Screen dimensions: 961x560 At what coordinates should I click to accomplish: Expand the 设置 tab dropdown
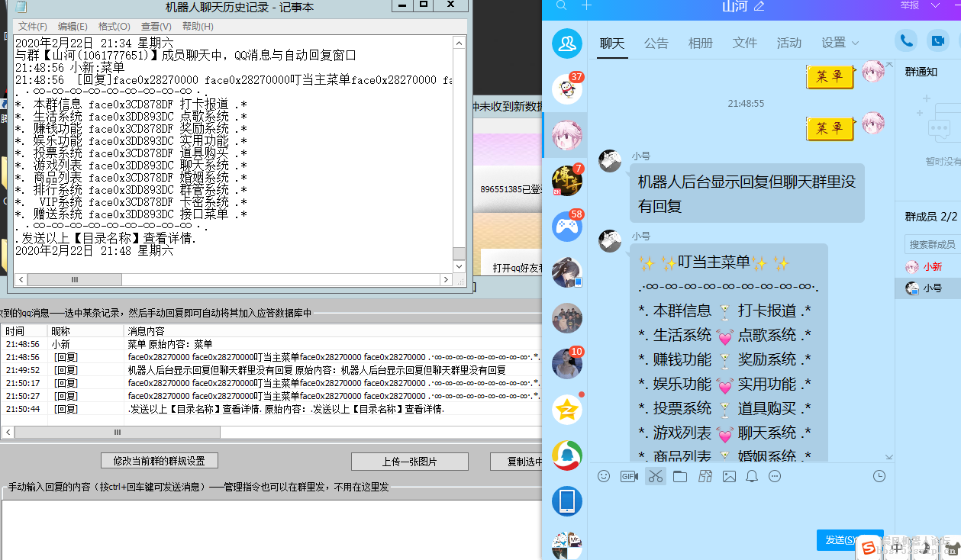(840, 43)
